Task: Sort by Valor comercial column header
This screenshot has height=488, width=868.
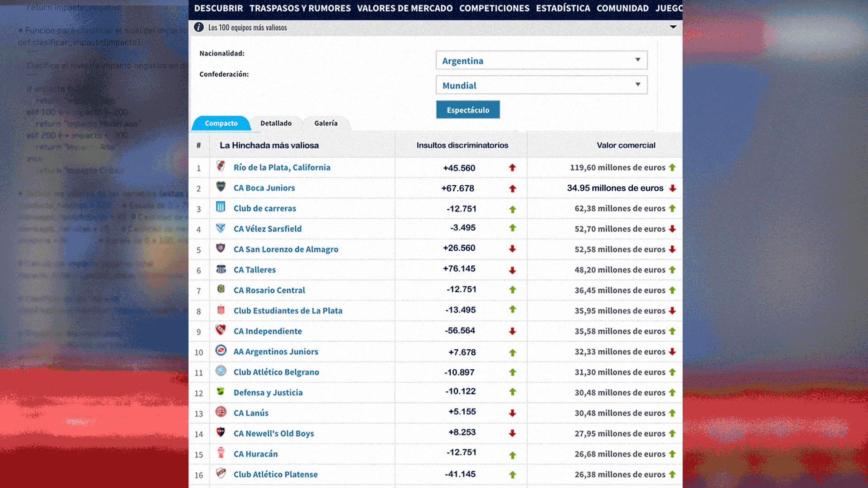Action: tap(626, 145)
